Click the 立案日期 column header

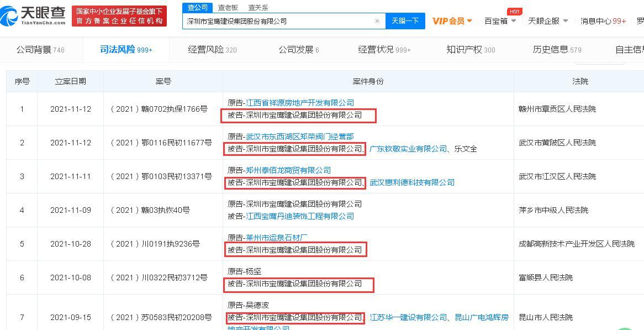[71, 81]
